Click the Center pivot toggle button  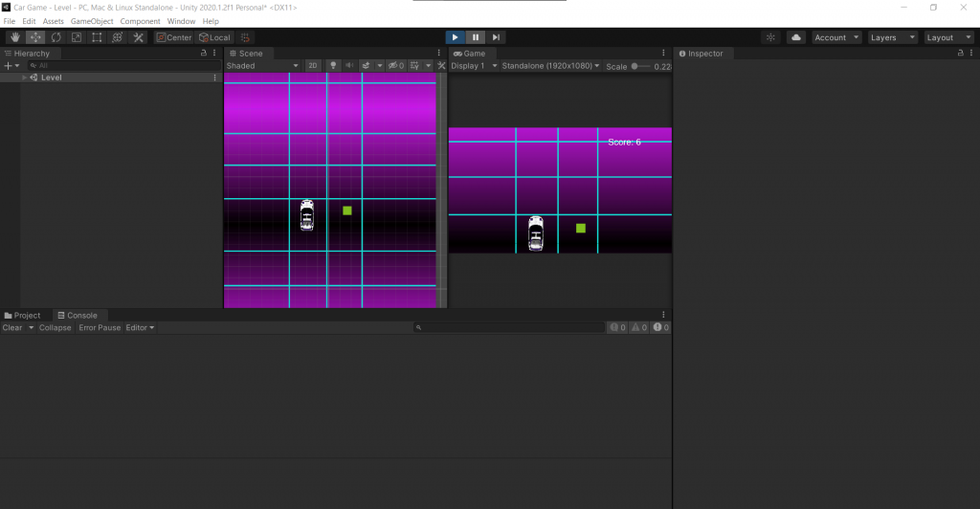(174, 37)
